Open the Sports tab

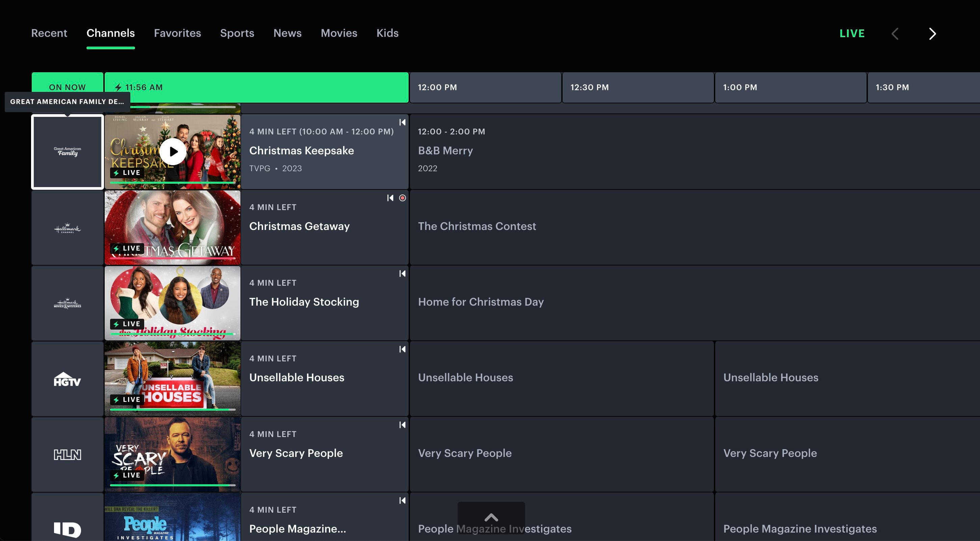[237, 33]
